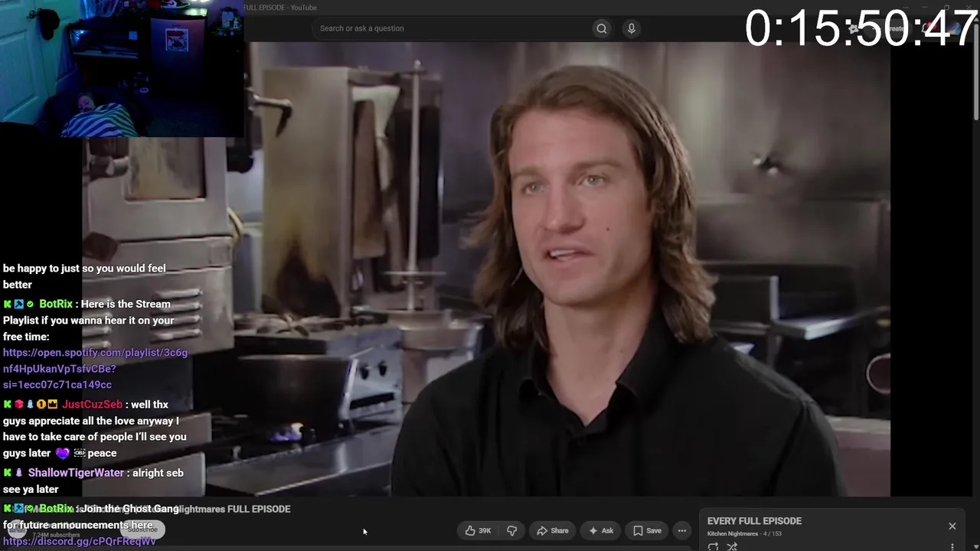Click username JustCuzSeb in chat
Screen dimensions: 980x551
92,404
